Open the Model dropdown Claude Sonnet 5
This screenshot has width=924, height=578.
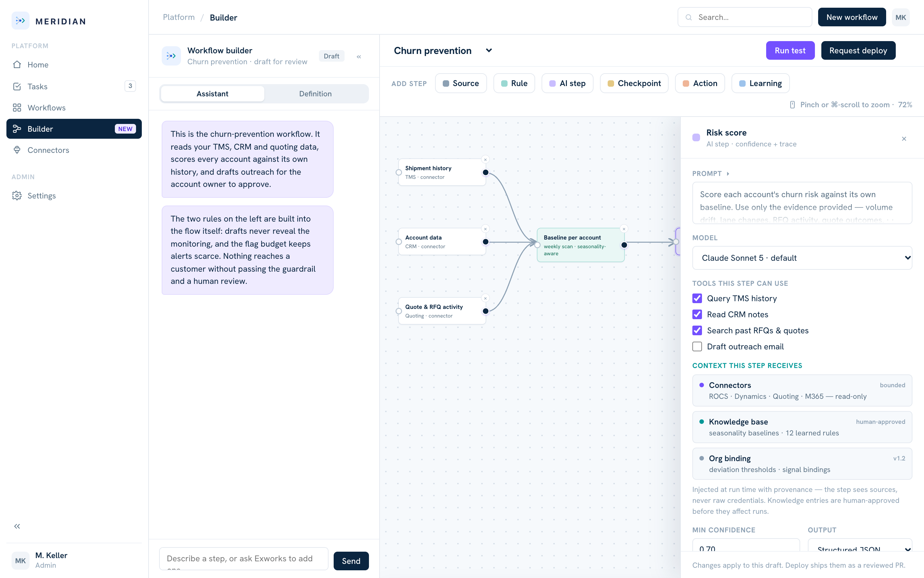coord(802,258)
